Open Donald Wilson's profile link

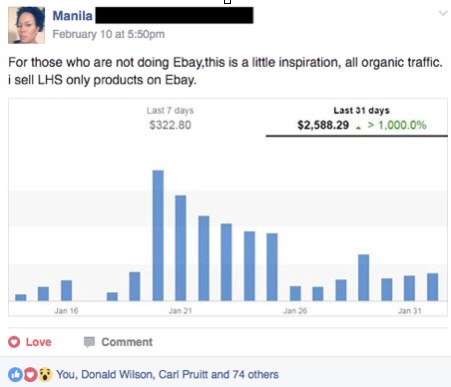(x=118, y=374)
